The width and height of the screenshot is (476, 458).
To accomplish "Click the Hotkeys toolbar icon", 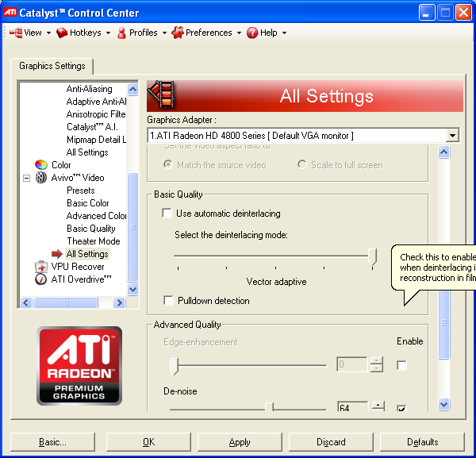I will [x=62, y=33].
